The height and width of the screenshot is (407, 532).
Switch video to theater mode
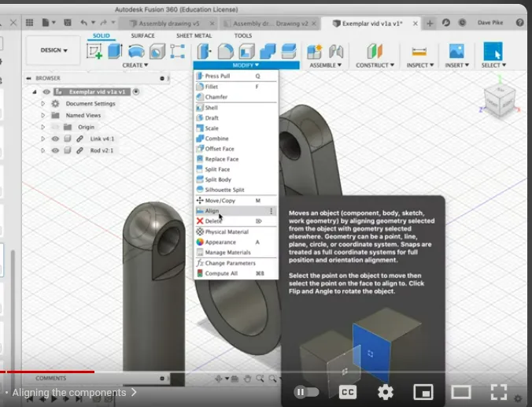click(x=460, y=391)
